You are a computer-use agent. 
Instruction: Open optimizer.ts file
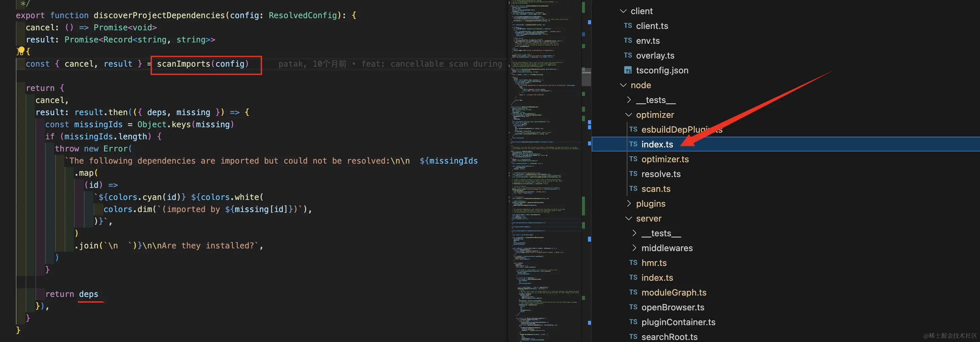pos(665,160)
